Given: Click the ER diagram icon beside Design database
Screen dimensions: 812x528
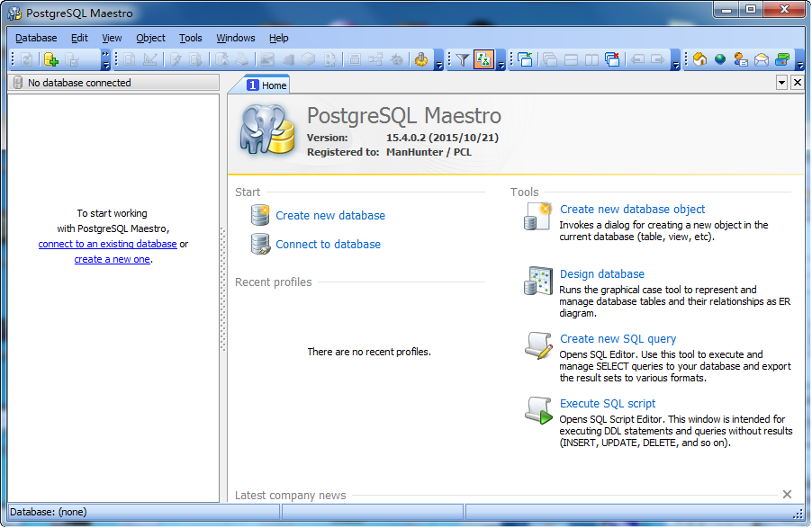Looking at the screenshot, I should [537, 281].
